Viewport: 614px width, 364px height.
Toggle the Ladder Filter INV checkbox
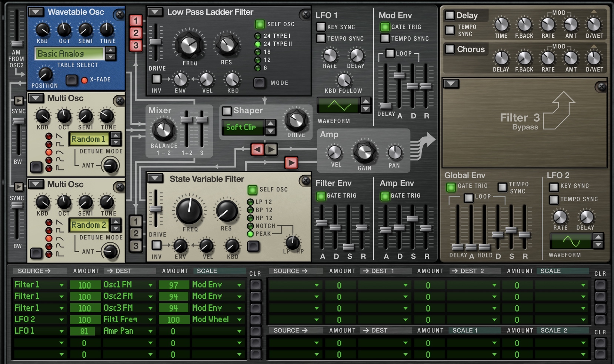pyautogui.click(x=156, y=79)
